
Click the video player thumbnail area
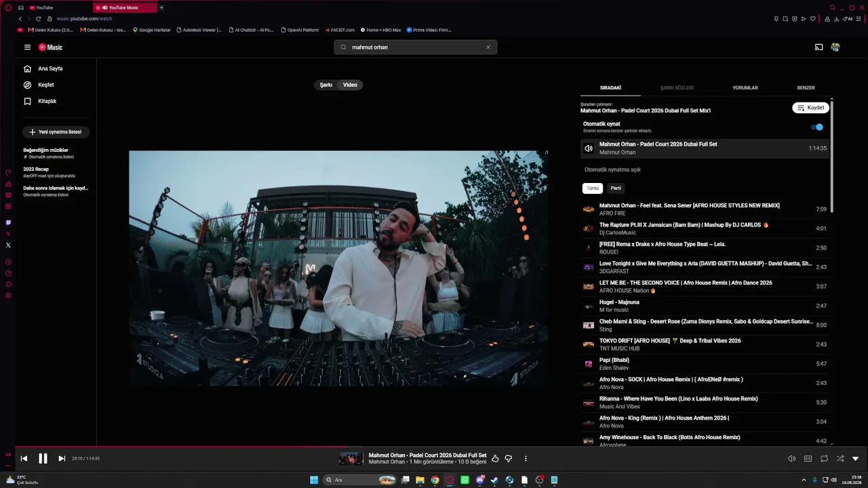click(338, 268)
